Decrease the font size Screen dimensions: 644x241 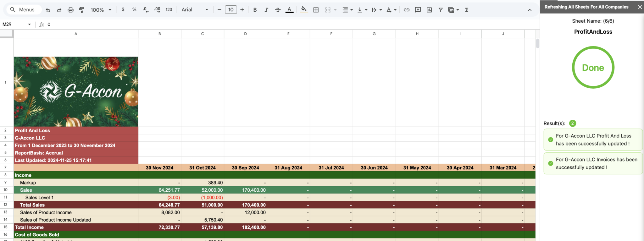point(219,10)
